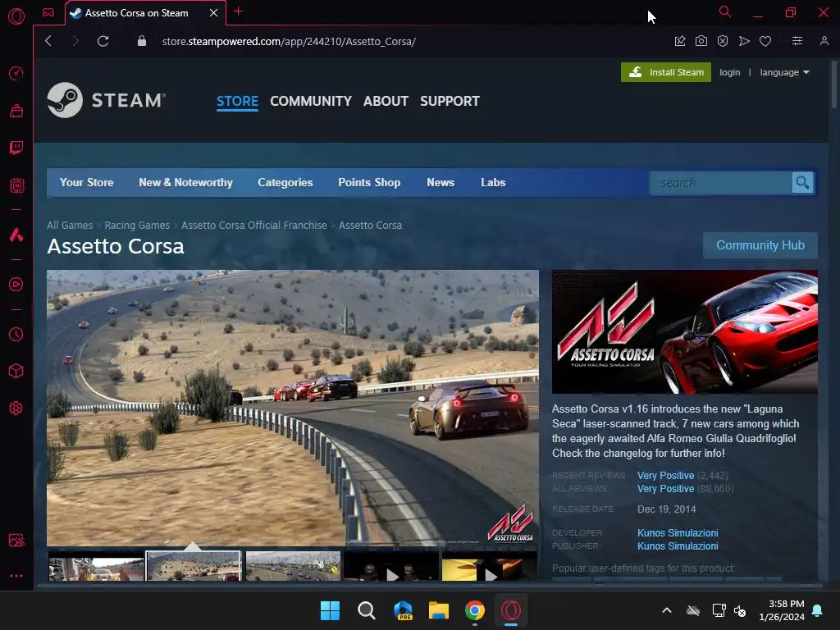Open File Explorer from taskbar

pos(439,610)
